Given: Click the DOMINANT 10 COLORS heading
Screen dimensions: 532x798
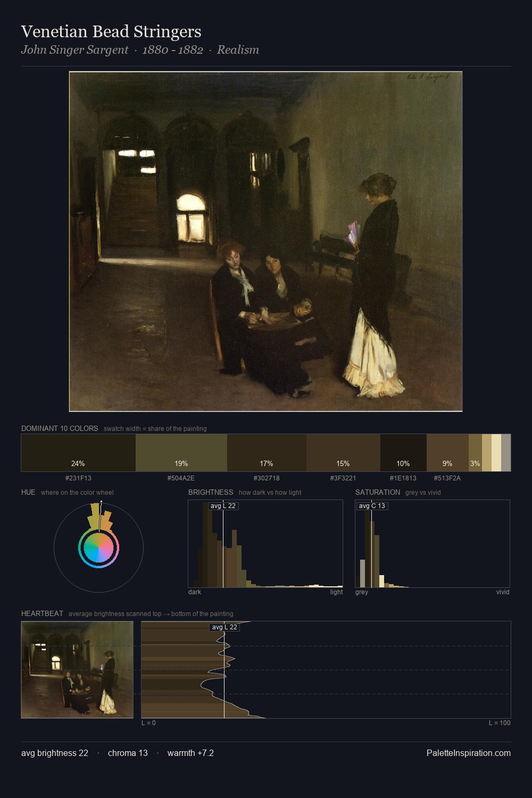Looking at the screenshot, I should (60, 428).
